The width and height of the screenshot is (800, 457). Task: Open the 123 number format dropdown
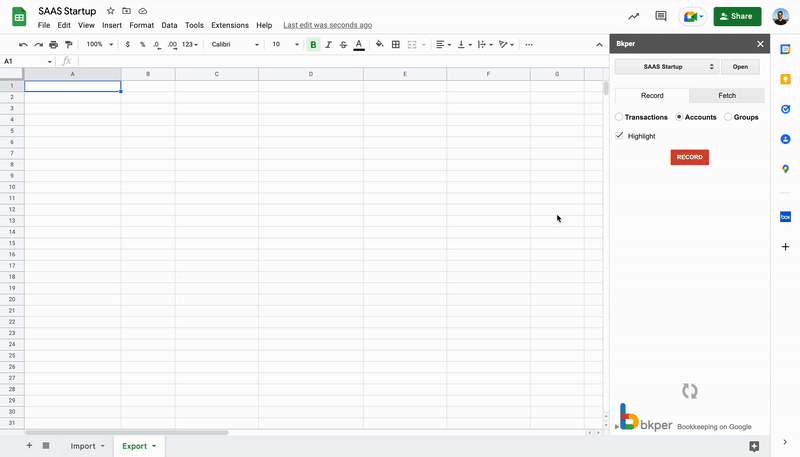click(x=190, y=45)
